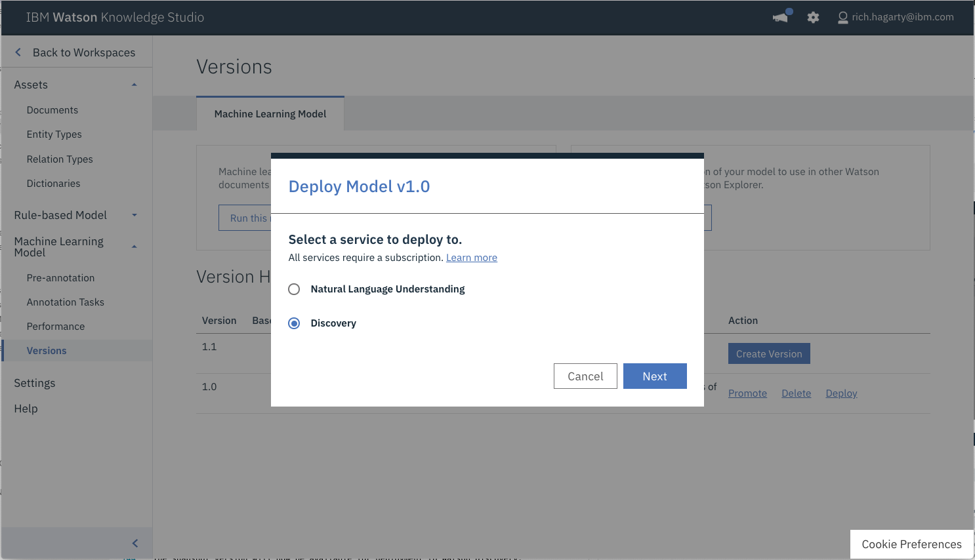Collapse the sidebar with bottom chevron
The width and height of the screenshot is (975, 560).
[x=135, y=543]
